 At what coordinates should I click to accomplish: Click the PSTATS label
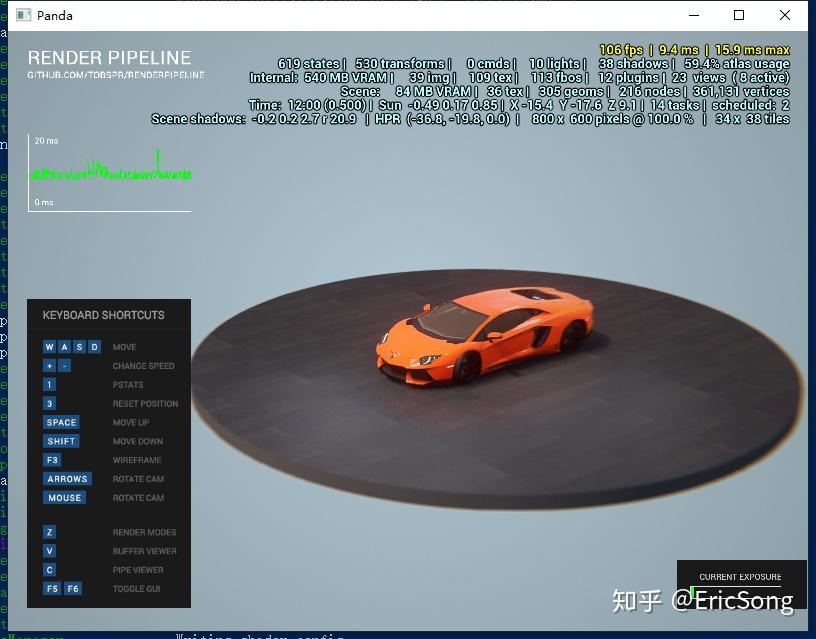[128, 385]
